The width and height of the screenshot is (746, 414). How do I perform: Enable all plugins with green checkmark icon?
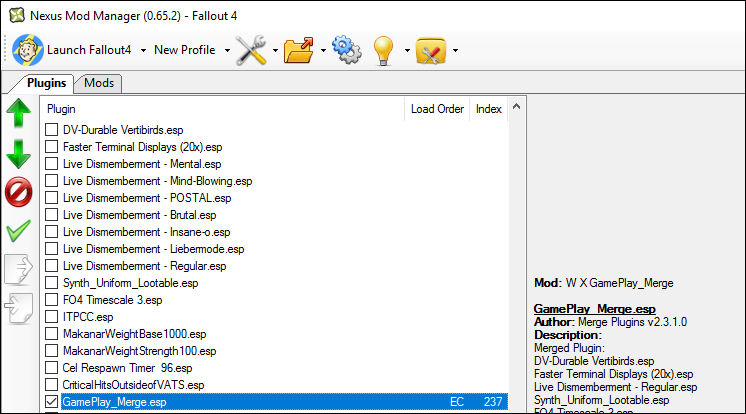click(19, 231)
